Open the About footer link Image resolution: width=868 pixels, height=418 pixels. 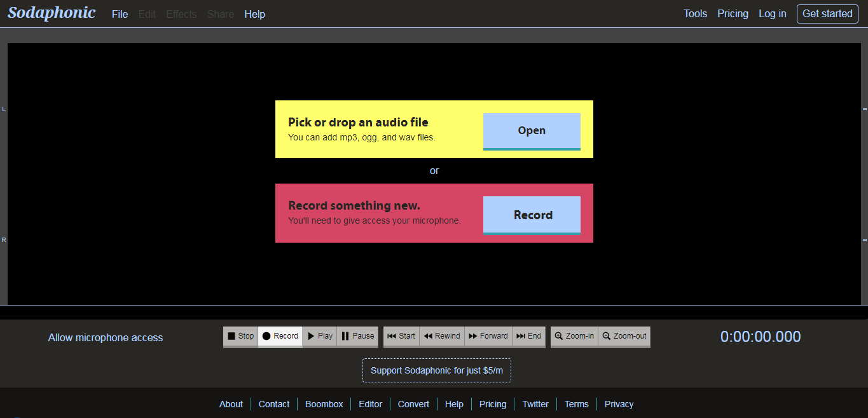click(231, 404)
